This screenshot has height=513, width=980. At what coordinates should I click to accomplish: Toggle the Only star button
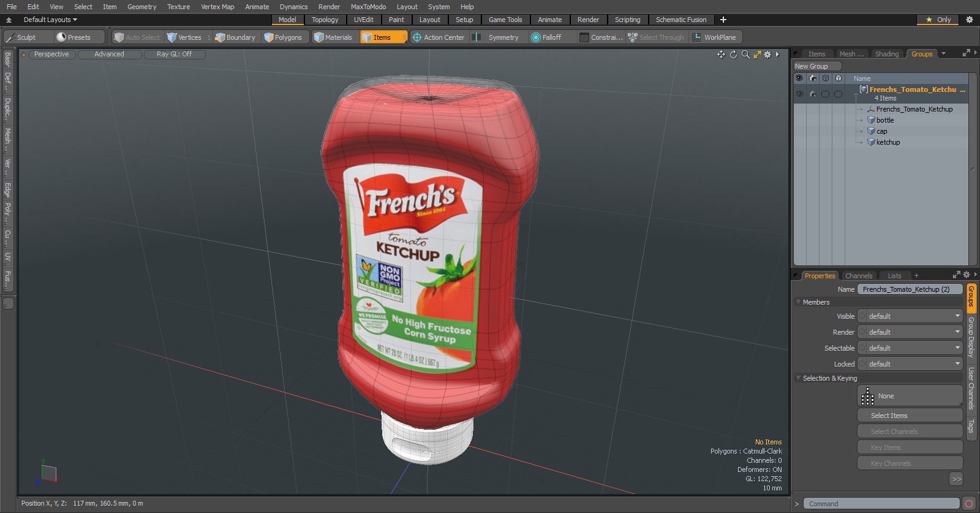tap(938, 20)
